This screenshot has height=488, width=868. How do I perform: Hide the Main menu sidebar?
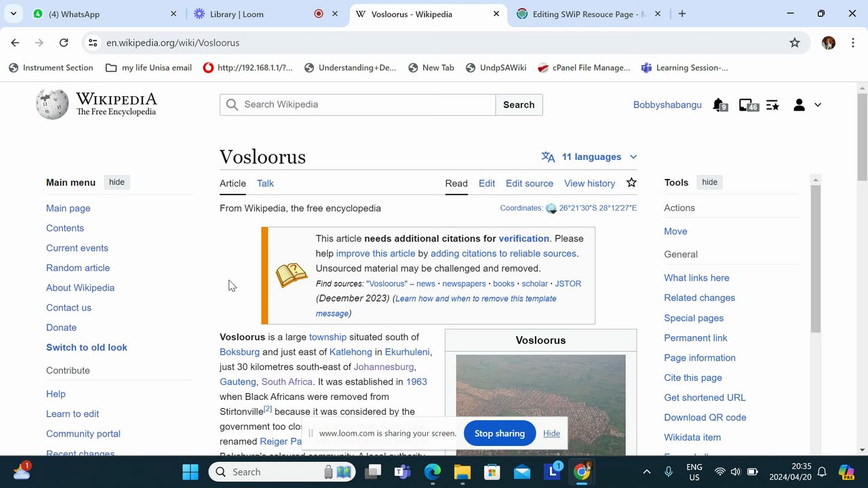[x=117, y=182]
